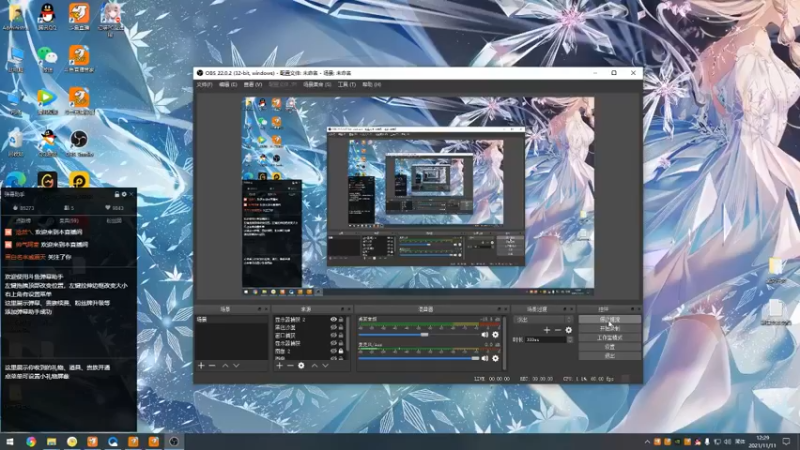This screenshot has height=450, width=800.
Task: Move the source up with the Sources up arrow
Action: pyautogui.click(x=314, y=366)
